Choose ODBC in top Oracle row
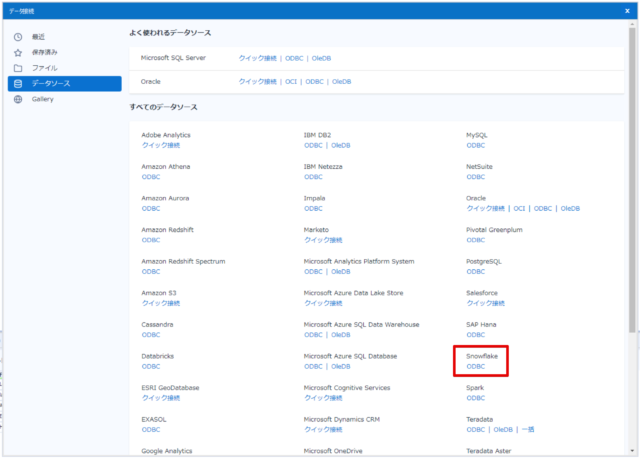640x458 pixels. pos(314,82)
